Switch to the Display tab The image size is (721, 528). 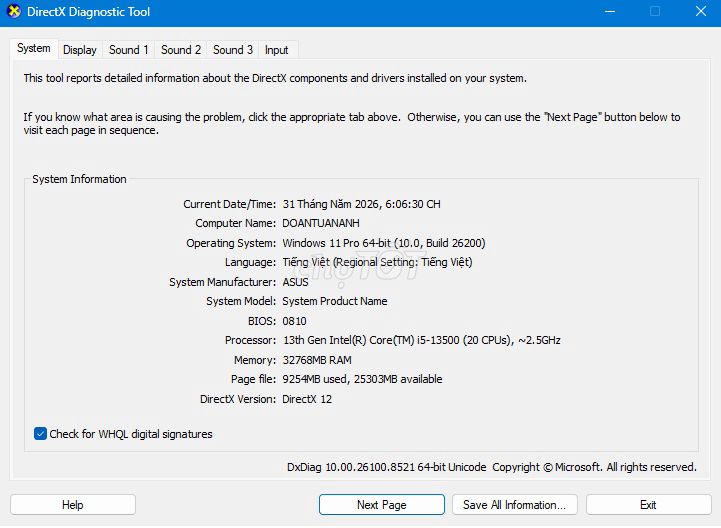pos(80,50)
